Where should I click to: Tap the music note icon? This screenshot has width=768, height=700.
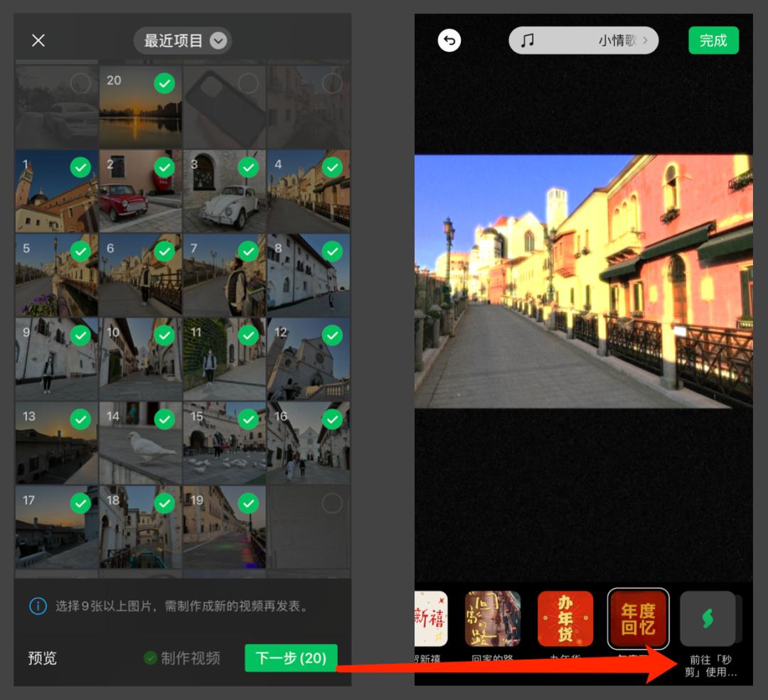[x=527, y=41]
